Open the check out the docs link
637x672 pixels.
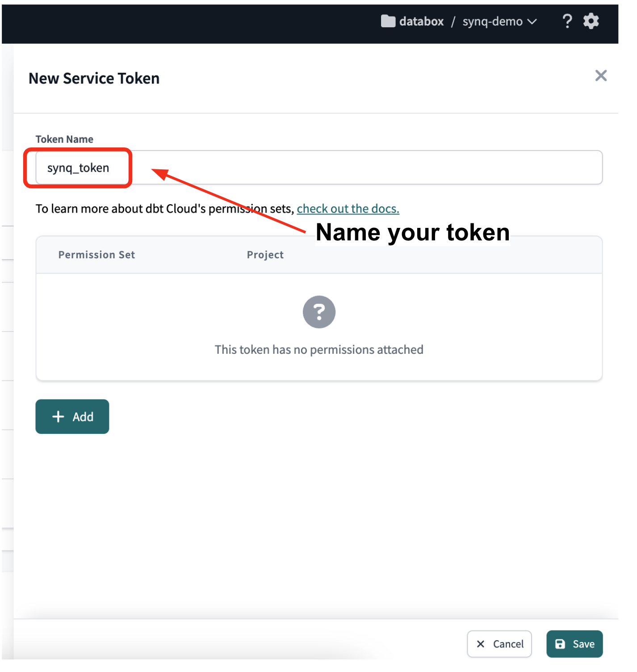point(348,209)
